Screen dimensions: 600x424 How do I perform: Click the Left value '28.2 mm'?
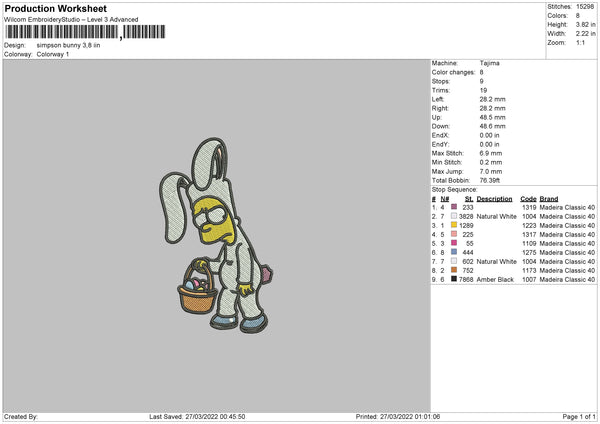coord(492,99)
